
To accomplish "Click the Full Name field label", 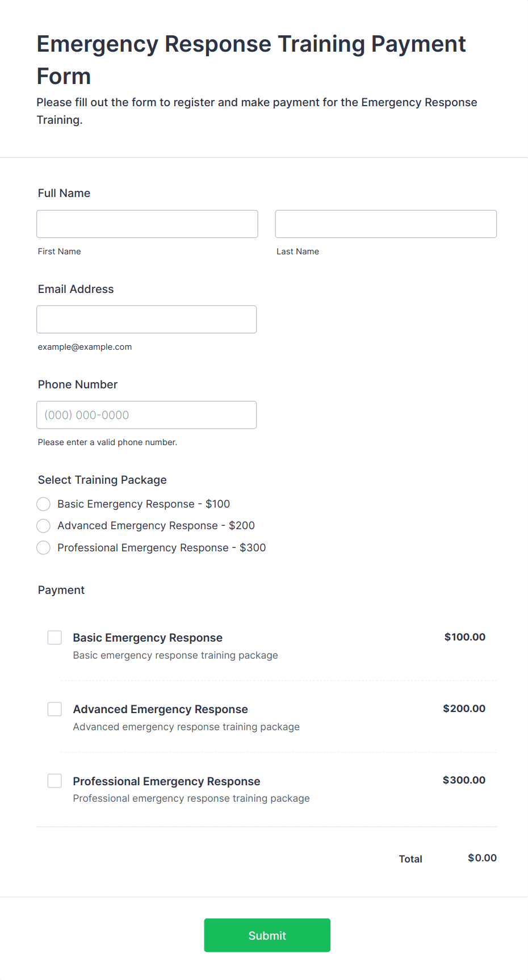I will pos(64,193).
